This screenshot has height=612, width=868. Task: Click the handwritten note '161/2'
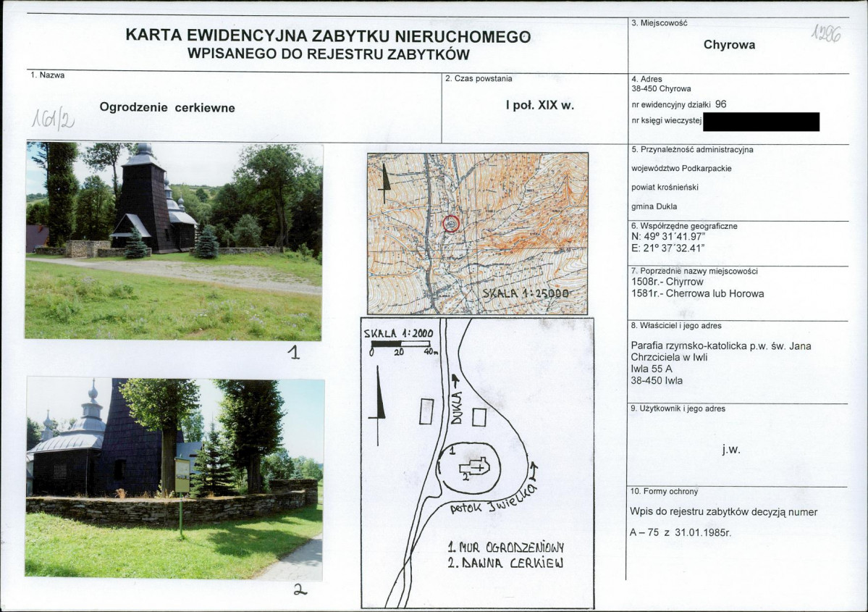click(53, 117)
